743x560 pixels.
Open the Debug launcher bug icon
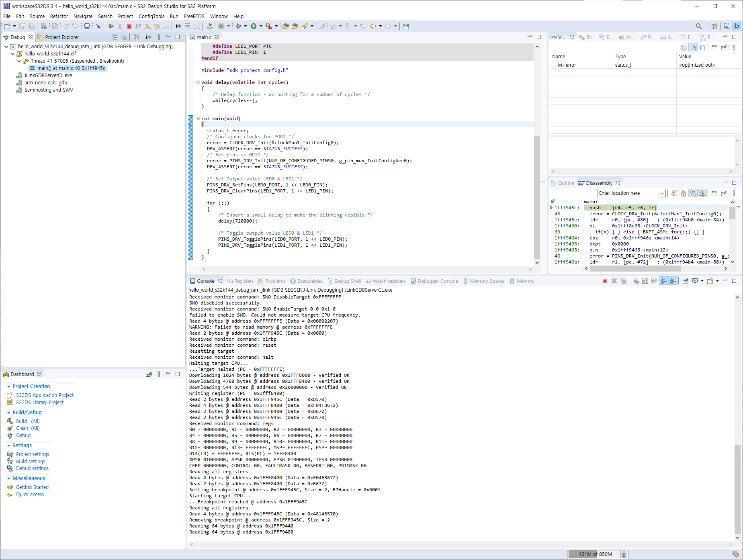(x=238, y=26)
